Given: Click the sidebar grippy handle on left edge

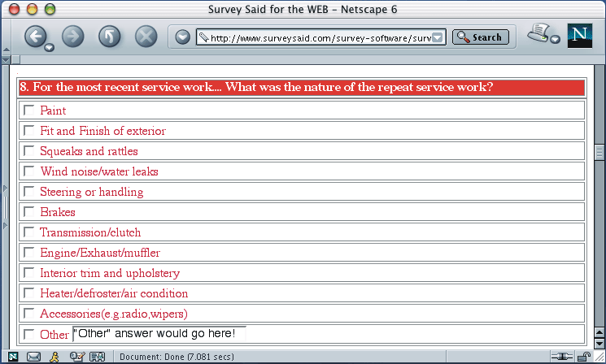Looking at the screenshot, I should click(6, 207).
